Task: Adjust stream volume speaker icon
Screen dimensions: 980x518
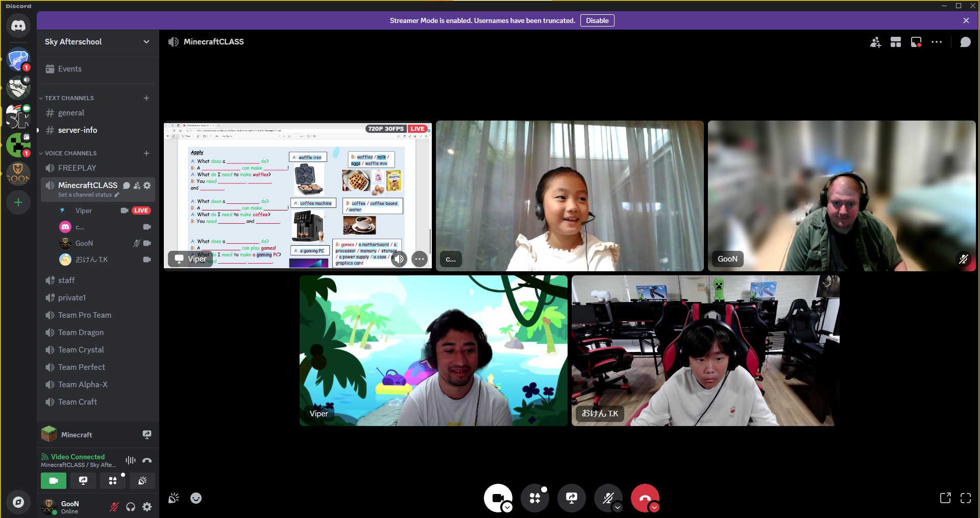Action: [399, 259]
